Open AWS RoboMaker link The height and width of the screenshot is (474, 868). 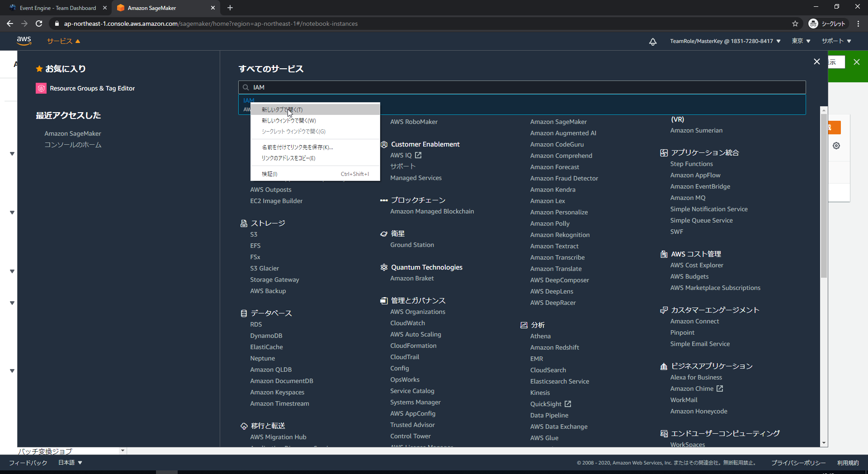point(414,122)
